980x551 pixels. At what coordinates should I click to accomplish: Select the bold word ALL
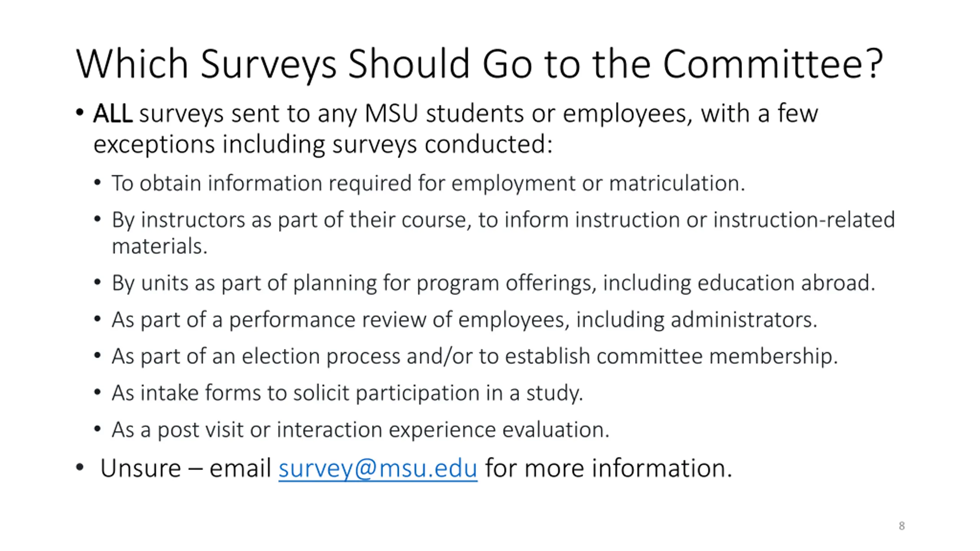click(113, 114)
